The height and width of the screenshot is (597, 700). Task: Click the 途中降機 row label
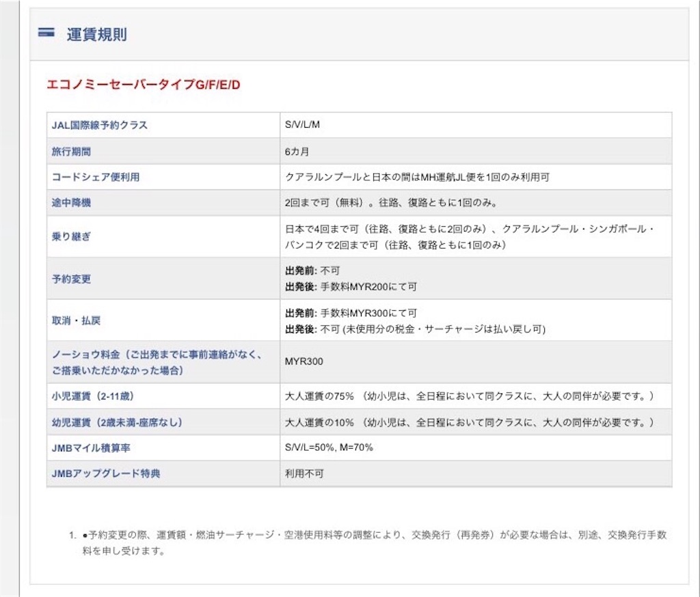click(x=71, y=203)
